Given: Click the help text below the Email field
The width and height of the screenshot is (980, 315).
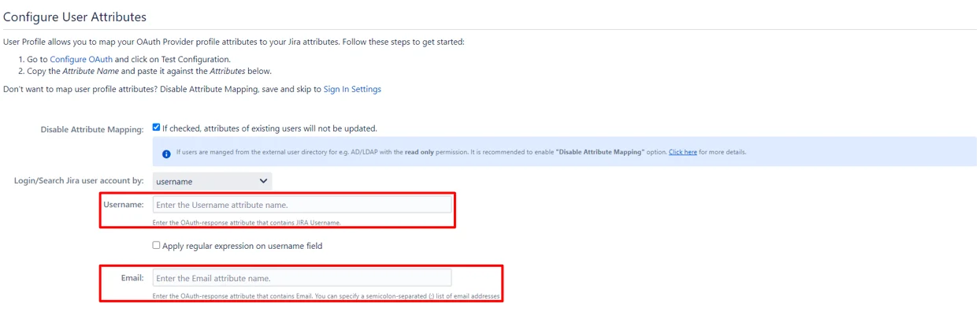Looking at the screenshot, I should click(326, 296).
